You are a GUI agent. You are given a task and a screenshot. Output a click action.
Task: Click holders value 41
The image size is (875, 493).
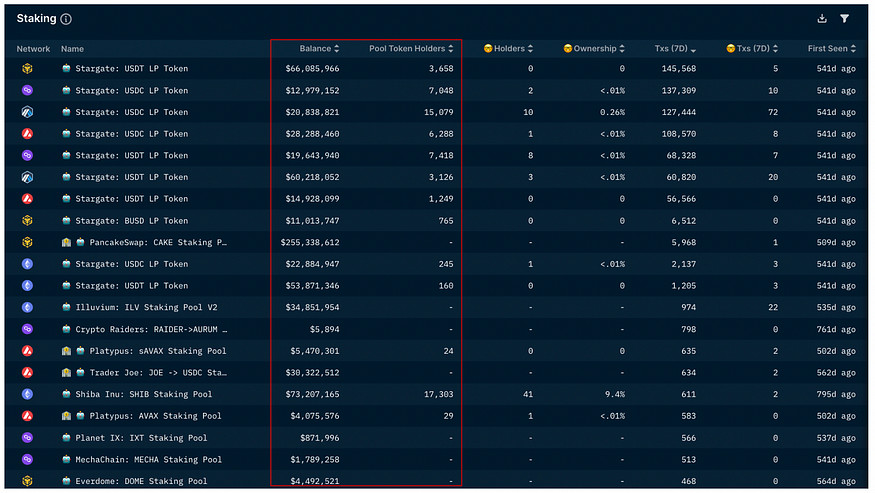point(528,395)
